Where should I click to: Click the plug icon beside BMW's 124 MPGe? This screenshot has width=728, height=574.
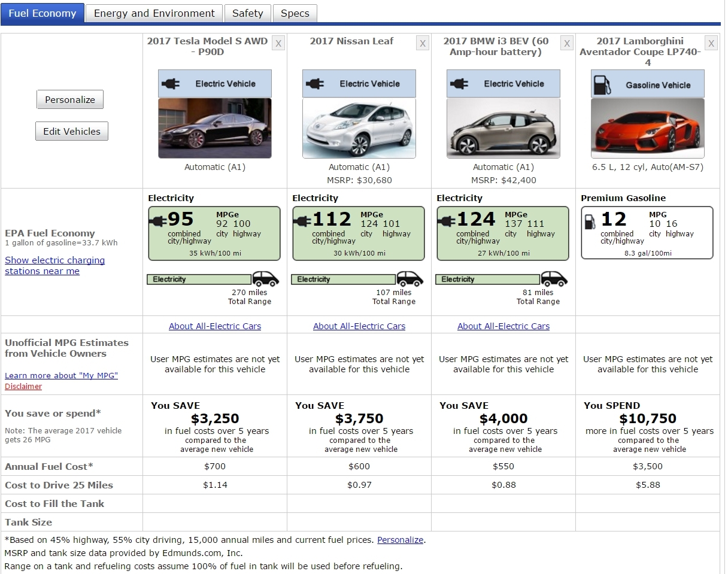447,220
